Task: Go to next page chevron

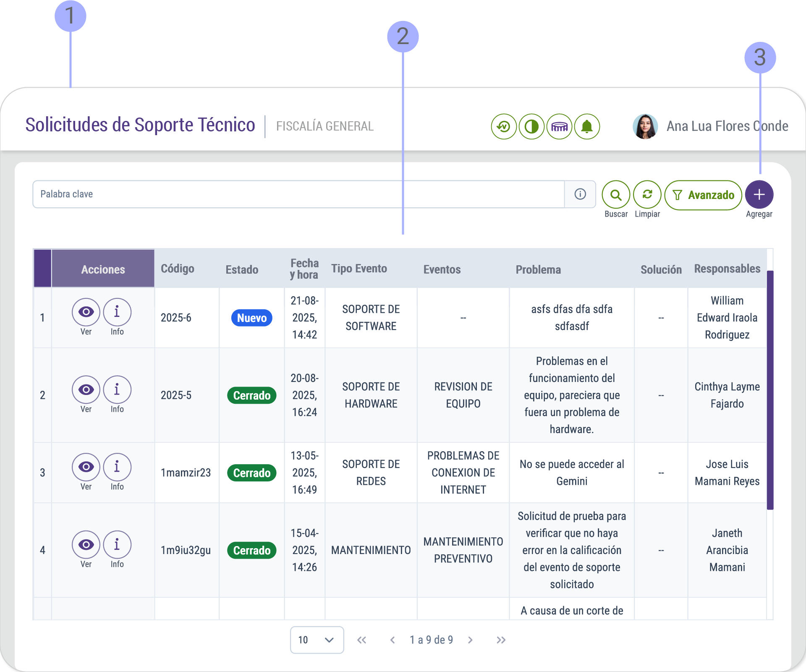Action: (x=470, y=640)
